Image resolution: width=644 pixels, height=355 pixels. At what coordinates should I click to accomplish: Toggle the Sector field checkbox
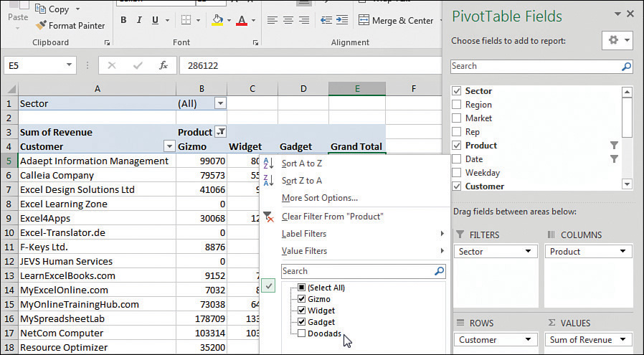(456, 91)
